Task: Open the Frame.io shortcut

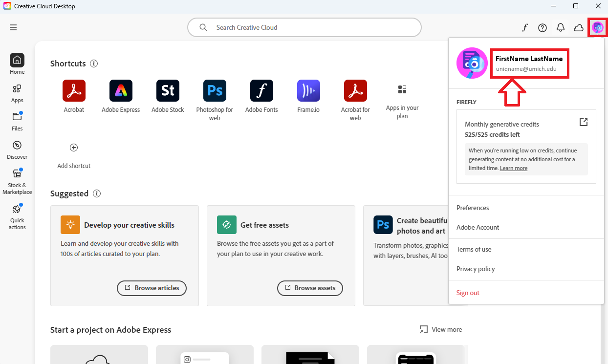Action: (308, 91)
